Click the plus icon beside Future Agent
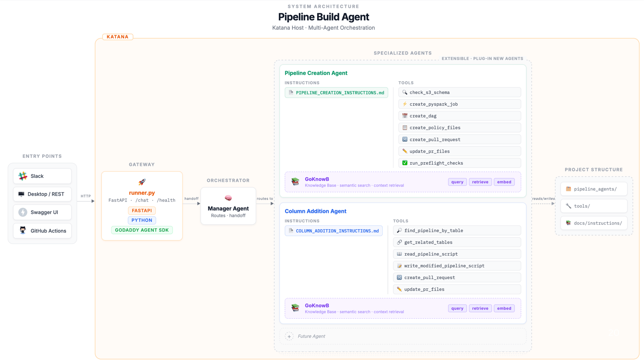Viewport: 644px width, 363px height. 289,336
